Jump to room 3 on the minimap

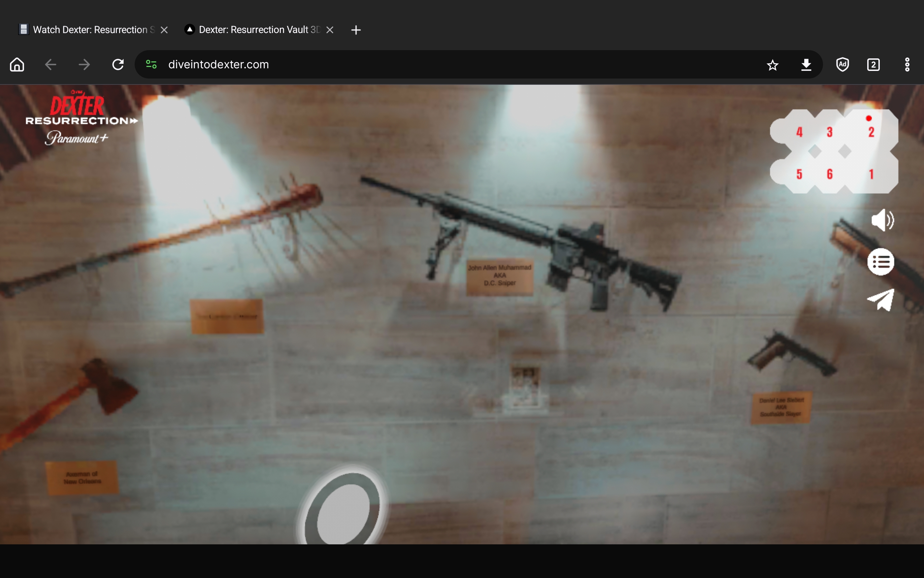tap(829, 132)
